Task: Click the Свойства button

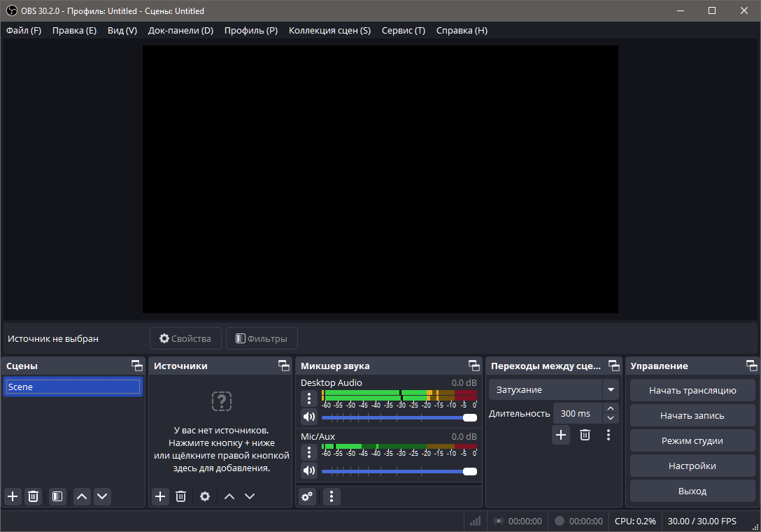Action: pos(185,338)
